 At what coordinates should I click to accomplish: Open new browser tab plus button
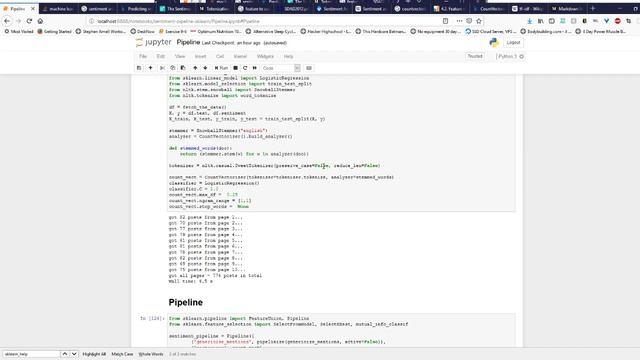(x=593, y=8)
